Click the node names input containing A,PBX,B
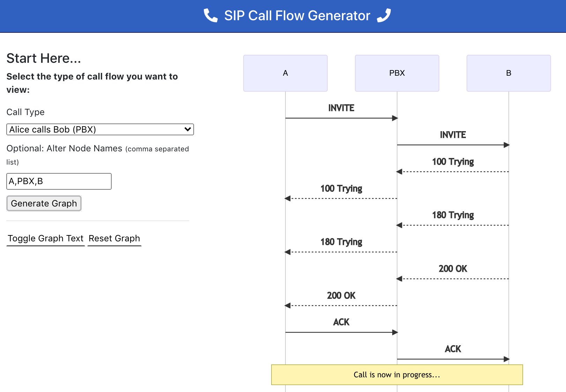This screenshot has height=392, width=566. tap(59, 181)
